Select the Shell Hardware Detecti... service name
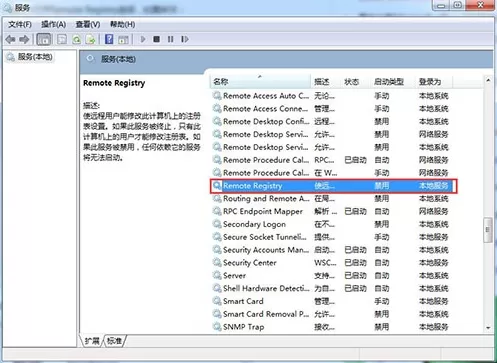Viewport: 497px width, 363px height. (x=266, y=288)
